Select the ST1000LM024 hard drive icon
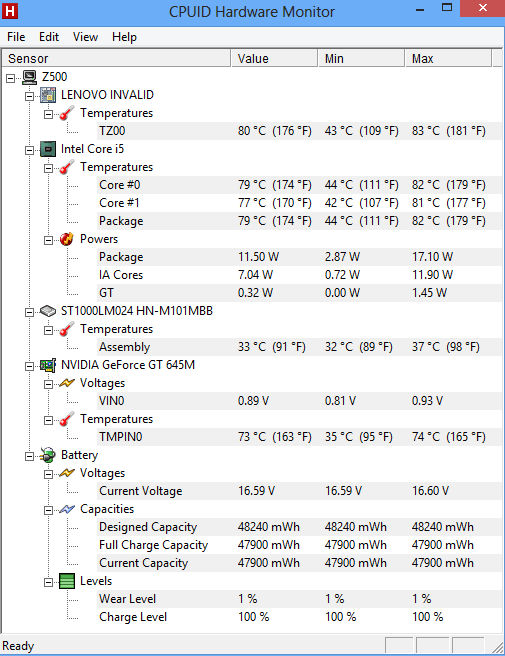505x656 pixels. (x=48, y=311)
